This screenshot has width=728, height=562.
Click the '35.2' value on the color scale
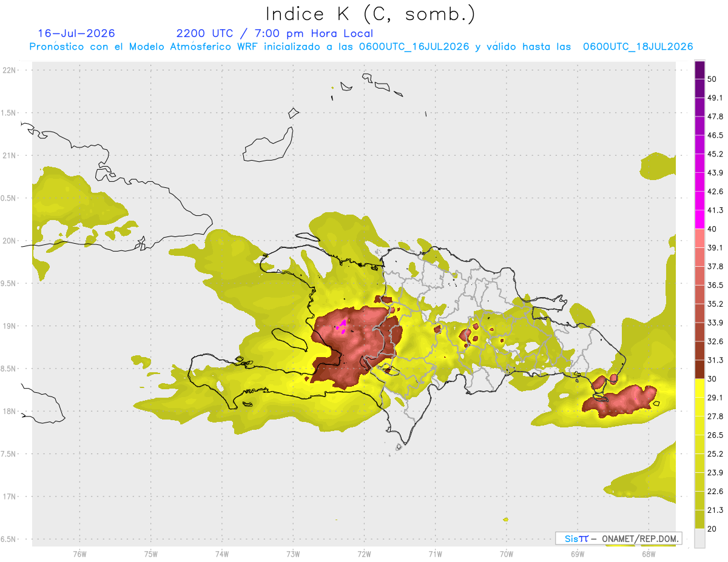(715, 304)
